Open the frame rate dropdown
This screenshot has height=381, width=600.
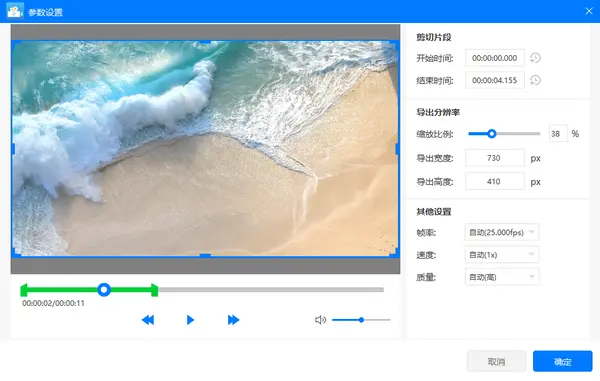[502, 232]
